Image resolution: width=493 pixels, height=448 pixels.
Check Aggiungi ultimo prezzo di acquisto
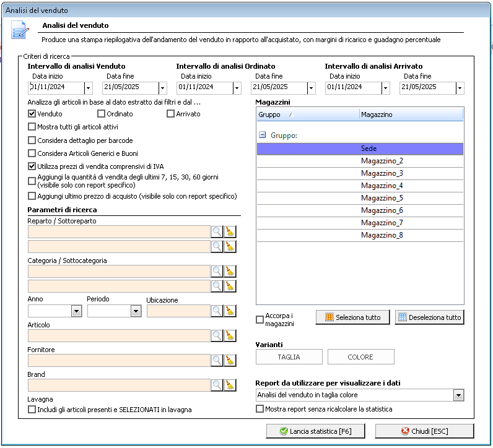point(32,196)
